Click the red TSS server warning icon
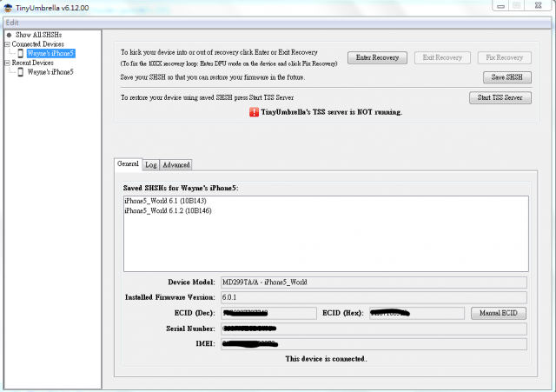Screen dimensions: 556x392 point(254,112)
